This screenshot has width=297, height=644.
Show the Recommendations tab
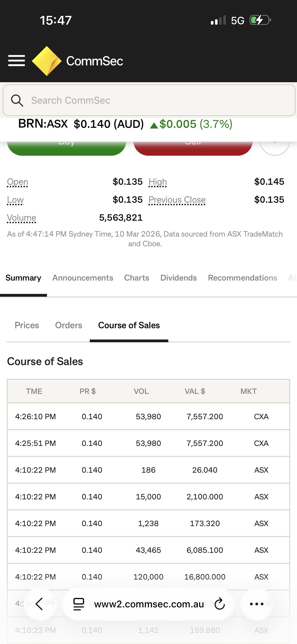tap(242, 278)
